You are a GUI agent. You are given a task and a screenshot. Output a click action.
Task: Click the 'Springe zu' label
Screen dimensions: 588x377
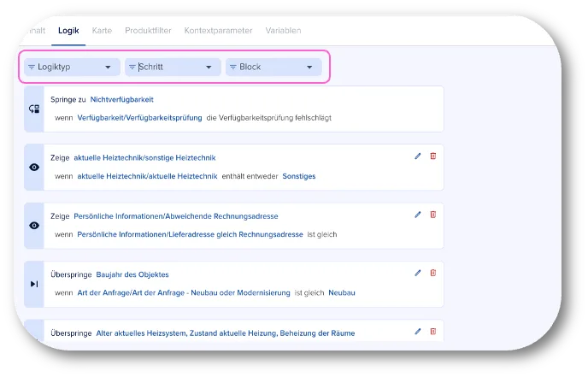68,99
